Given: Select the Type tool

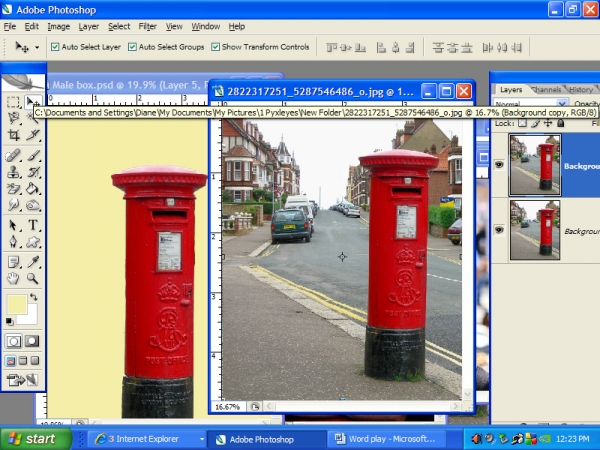Looking at the screenshot, I should tap(33, 225).
